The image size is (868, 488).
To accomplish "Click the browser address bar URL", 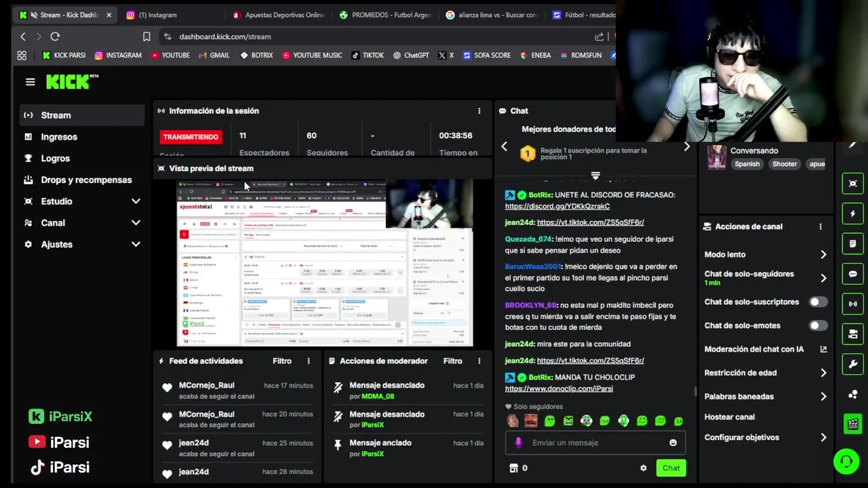I will [225, 37].
